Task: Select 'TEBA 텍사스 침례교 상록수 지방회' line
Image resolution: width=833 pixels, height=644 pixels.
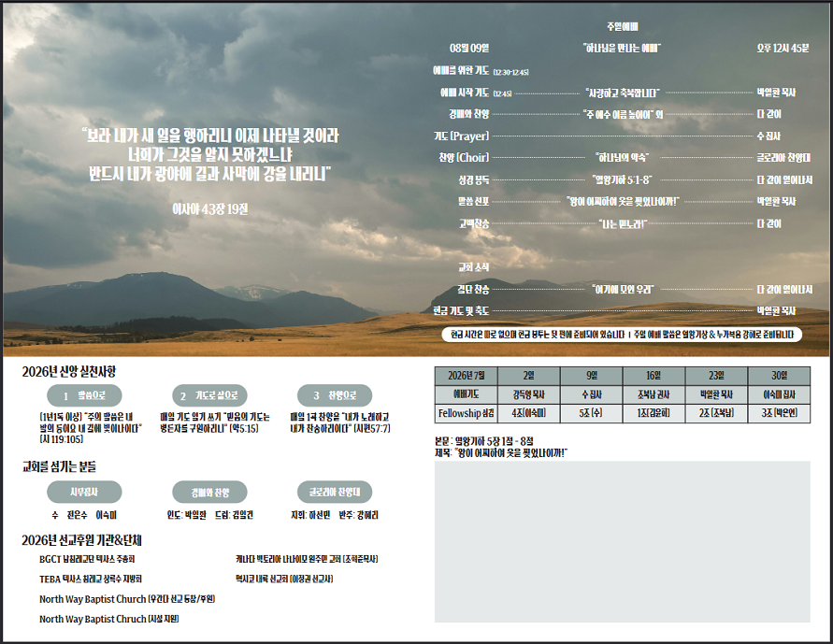Action: pyautogui.click(x=91, y=580)
